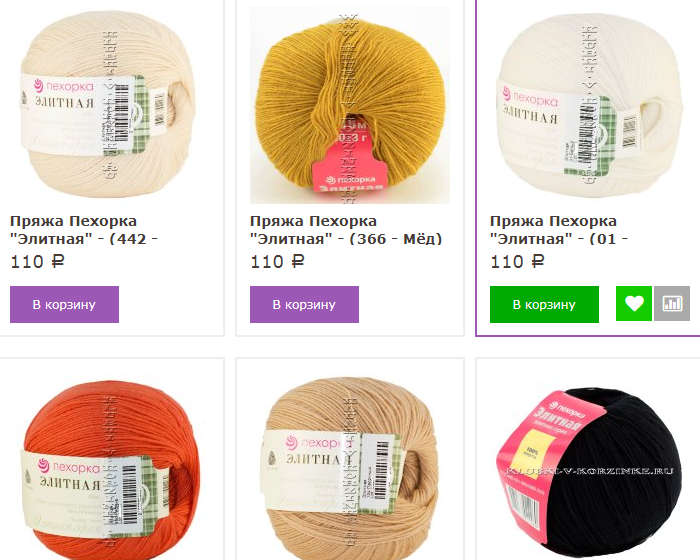Click Пехорка logo on cream yarn label

(64, 86)
